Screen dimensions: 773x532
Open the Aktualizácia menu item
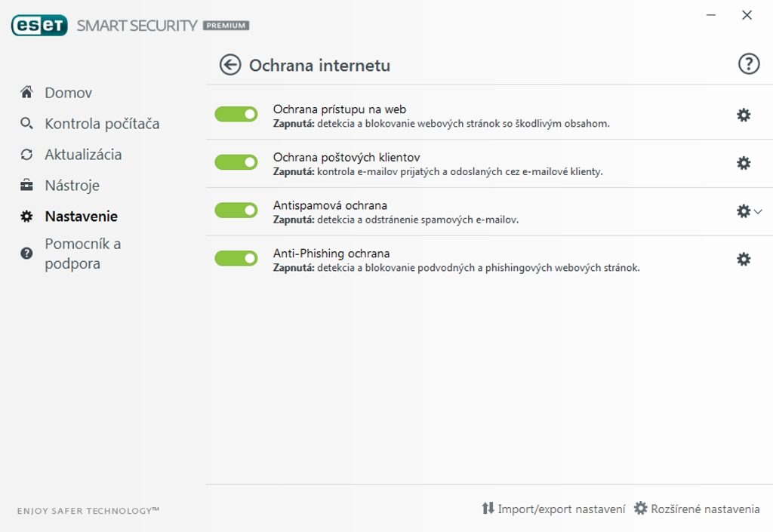coord(83,155)
